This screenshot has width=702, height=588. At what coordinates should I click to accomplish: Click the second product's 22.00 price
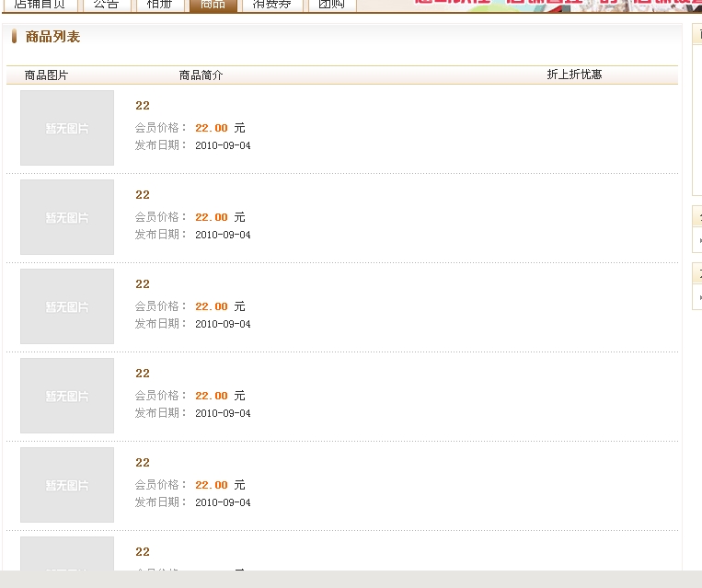click(212, 217)
